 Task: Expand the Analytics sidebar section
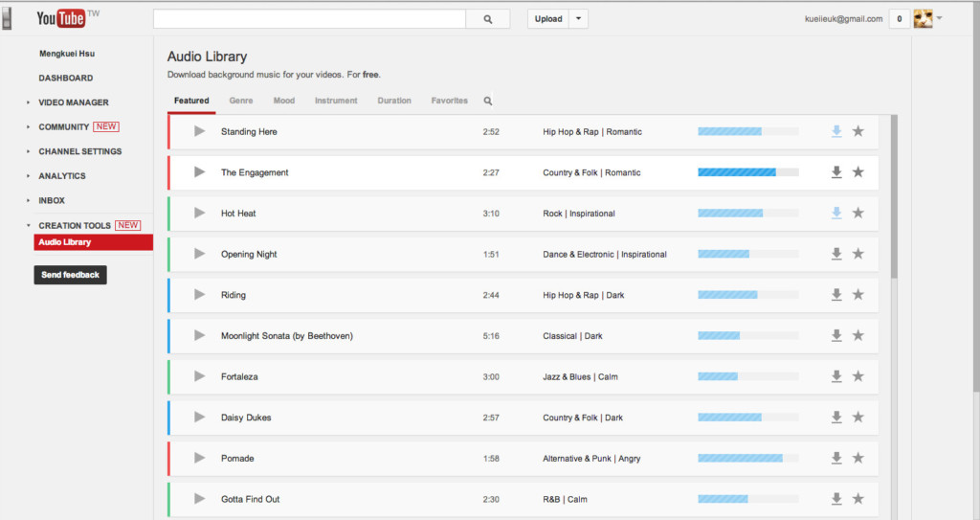[61, 176]
